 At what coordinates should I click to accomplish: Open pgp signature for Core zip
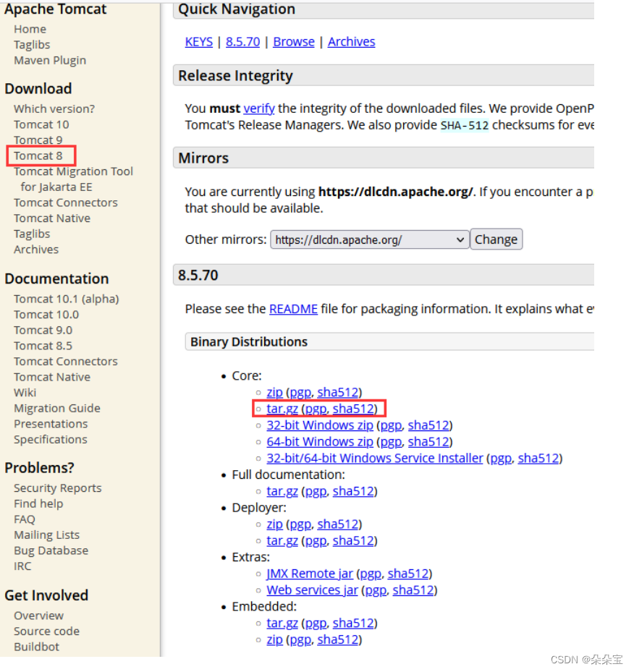point(300,392)
